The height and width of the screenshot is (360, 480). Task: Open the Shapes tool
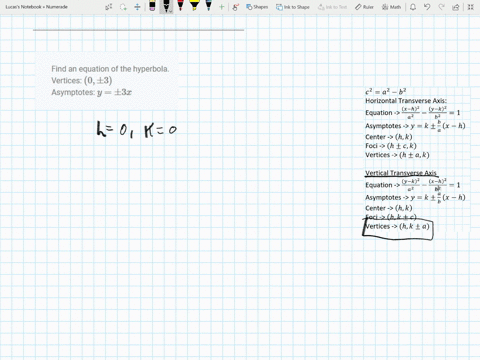(x=257, y=7)
